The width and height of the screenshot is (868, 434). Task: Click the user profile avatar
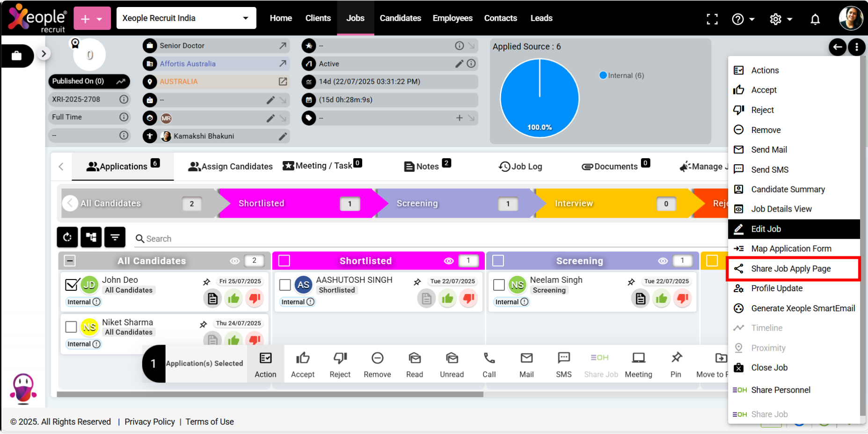851,18
